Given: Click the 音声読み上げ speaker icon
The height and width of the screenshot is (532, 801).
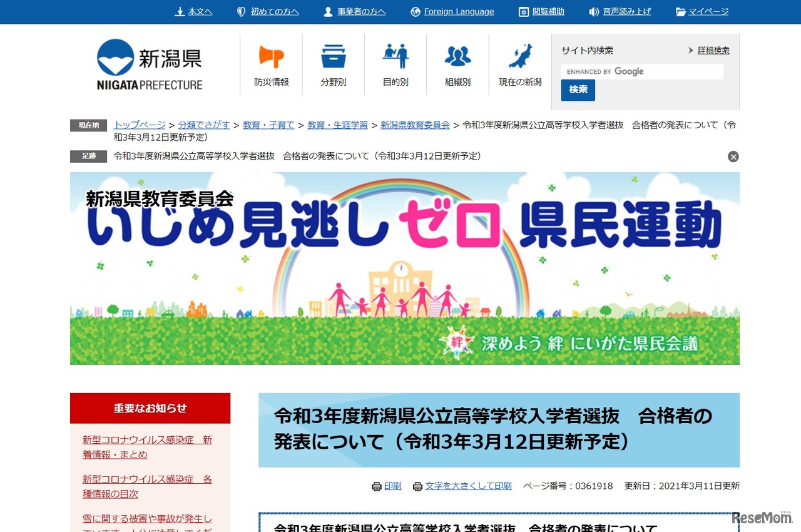Looking at the screenshot, I should [x=594, y=12].
